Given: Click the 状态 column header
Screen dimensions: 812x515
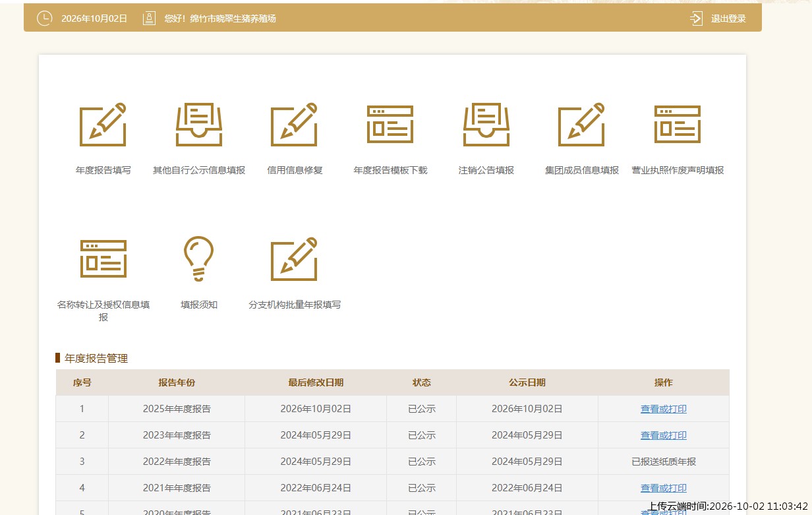Looking at the screenshot, I should [422, 382].
